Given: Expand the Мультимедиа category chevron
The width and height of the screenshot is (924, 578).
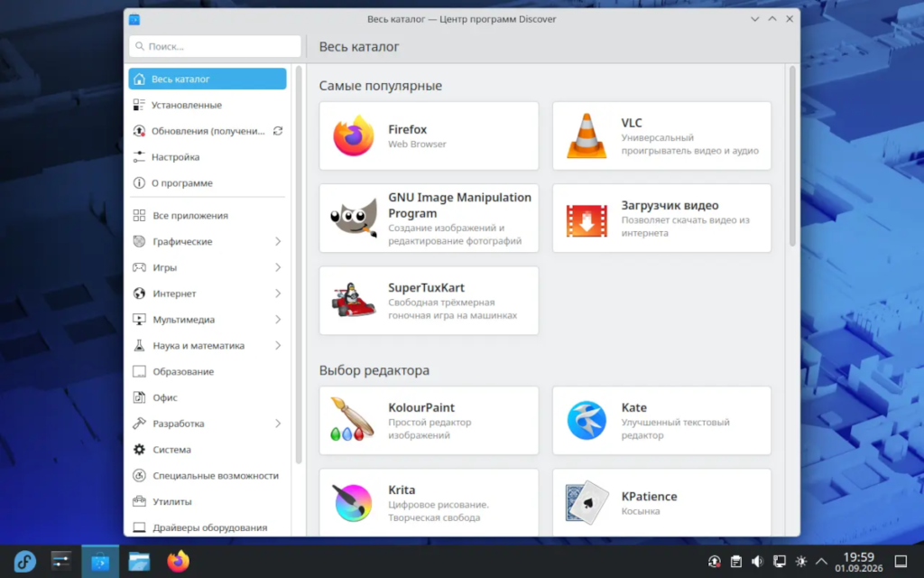Looking at the screenshot, I should tap(278, 319).
